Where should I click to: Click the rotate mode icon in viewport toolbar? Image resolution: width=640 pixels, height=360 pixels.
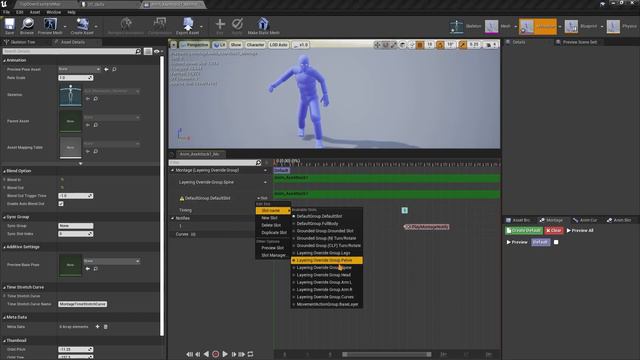pyautogui.click(x=386, y=45)
